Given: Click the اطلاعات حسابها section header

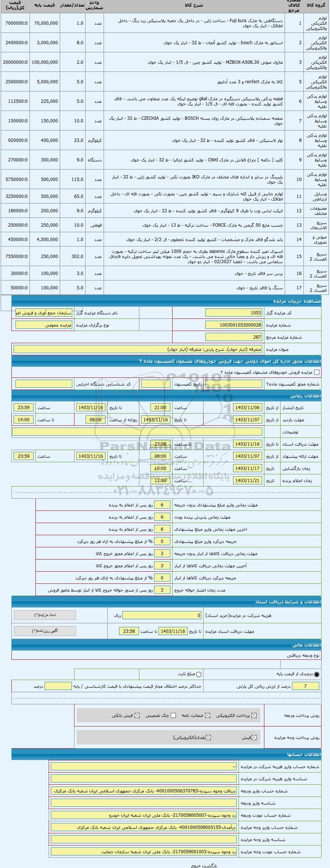Looking at the screenshot, I should point(166,754).
